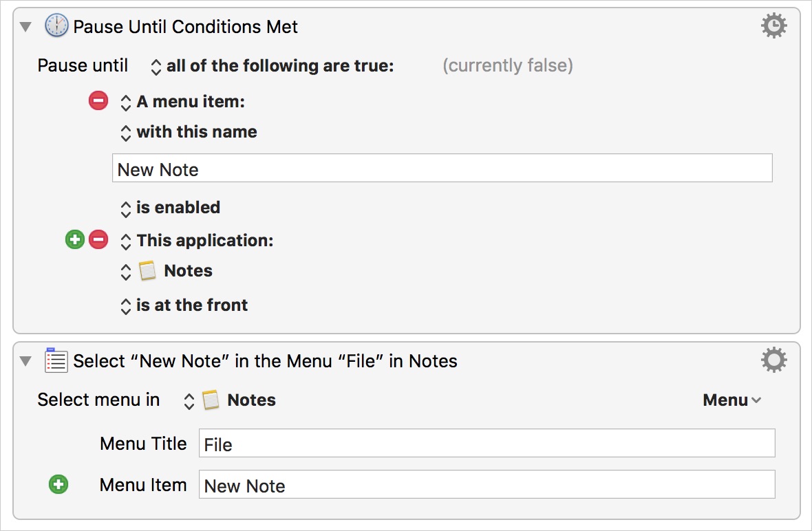Open the "is at the front" popup
Image resolution: width=812 pixels, height=531 pixels.
[x=126, y=306]
